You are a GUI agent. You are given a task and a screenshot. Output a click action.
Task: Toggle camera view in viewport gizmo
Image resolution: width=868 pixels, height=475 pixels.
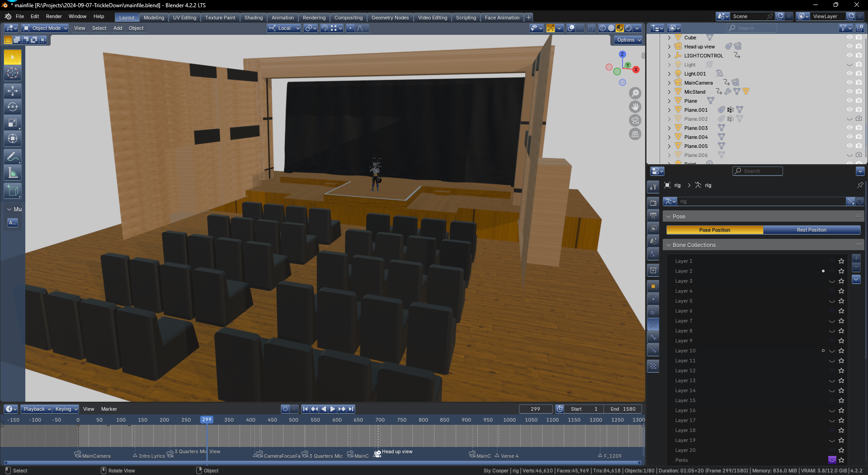coord(635,120)
